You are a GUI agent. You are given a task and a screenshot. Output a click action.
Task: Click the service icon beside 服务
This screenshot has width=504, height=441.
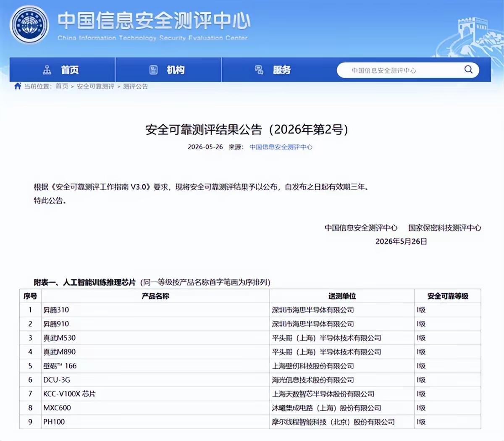pyautogui.click(x=259, y=70)
